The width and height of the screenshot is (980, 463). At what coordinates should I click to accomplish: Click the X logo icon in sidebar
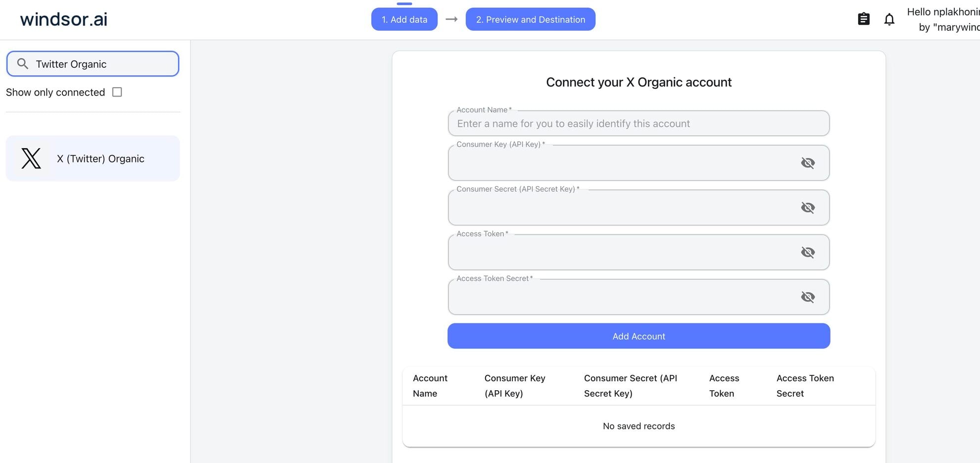[x=31, y=158]
